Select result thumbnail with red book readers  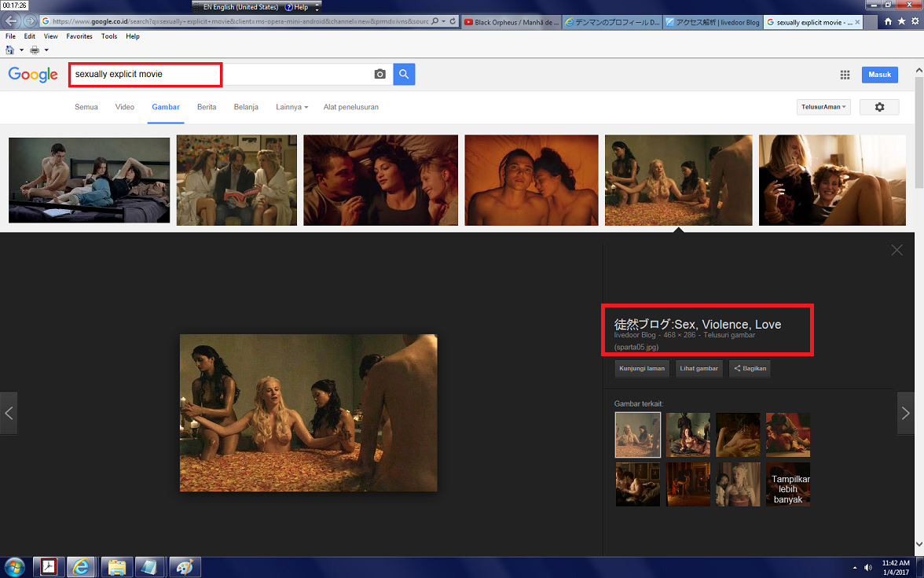point(236,180)
